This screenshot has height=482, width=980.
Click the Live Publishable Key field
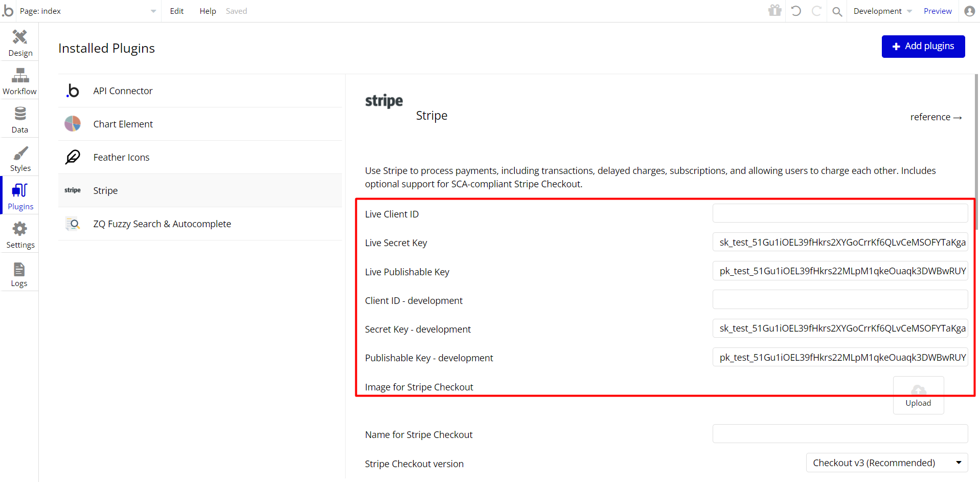coord(840,271)
